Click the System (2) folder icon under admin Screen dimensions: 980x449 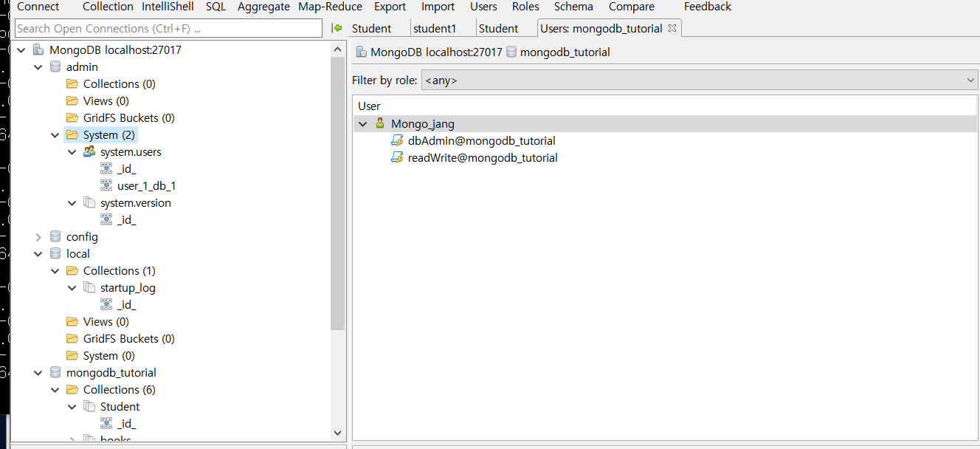pos(72,134)
